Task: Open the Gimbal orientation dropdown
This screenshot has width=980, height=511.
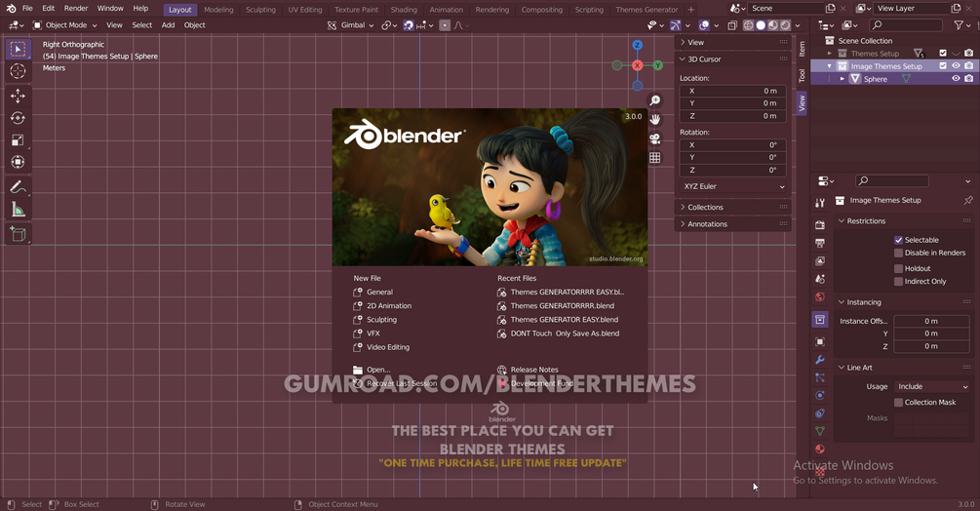Action: pos(351,25)
